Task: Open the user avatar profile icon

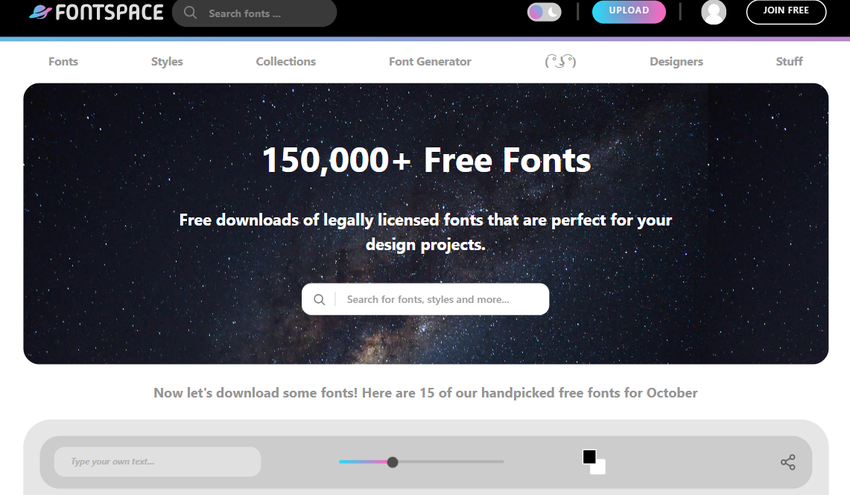Action: click(713, 12)
